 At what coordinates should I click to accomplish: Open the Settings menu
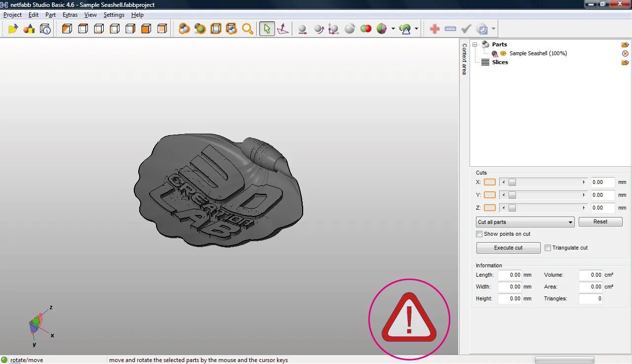click(114, 15)
